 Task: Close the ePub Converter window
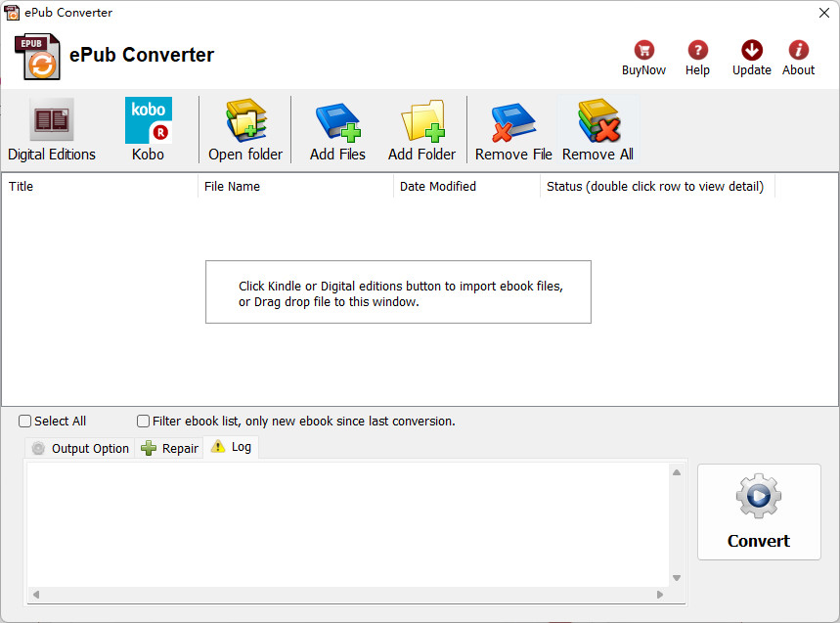point(824,13)
